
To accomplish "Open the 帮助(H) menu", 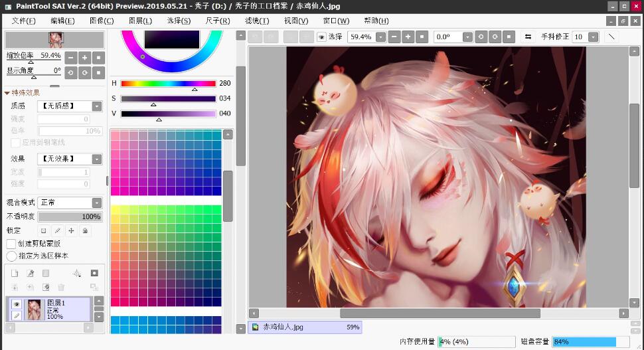I will (376, 21).
